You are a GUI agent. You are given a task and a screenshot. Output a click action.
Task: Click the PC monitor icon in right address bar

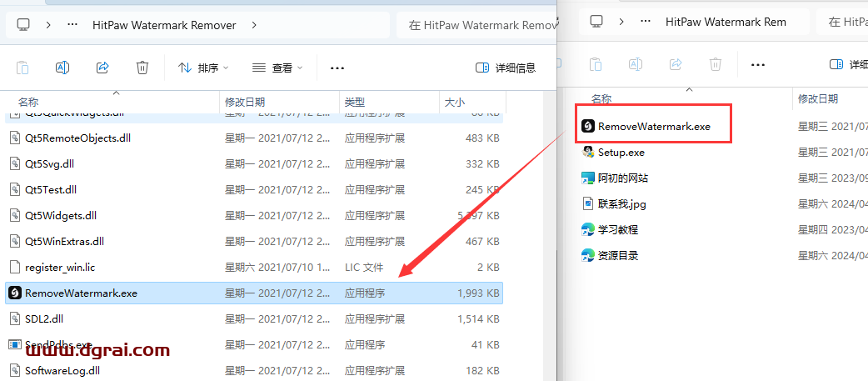[596, 22]
